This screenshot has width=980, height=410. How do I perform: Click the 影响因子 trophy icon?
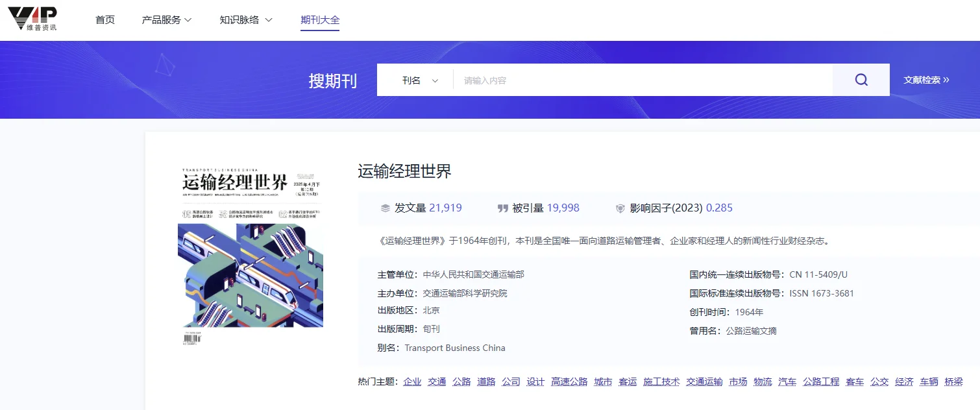click(x=620, y=208)
